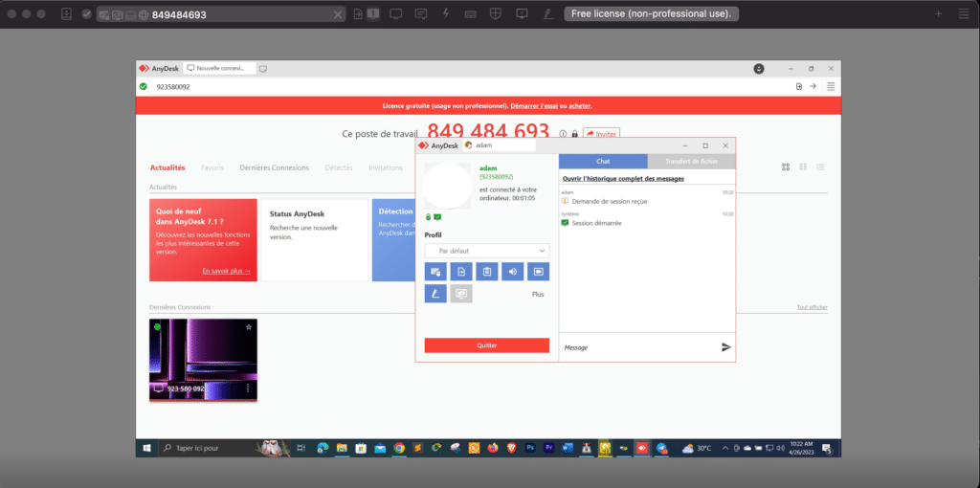
Task: Open the three-dot menu on connection thumbnail
Action: [248, 388]
